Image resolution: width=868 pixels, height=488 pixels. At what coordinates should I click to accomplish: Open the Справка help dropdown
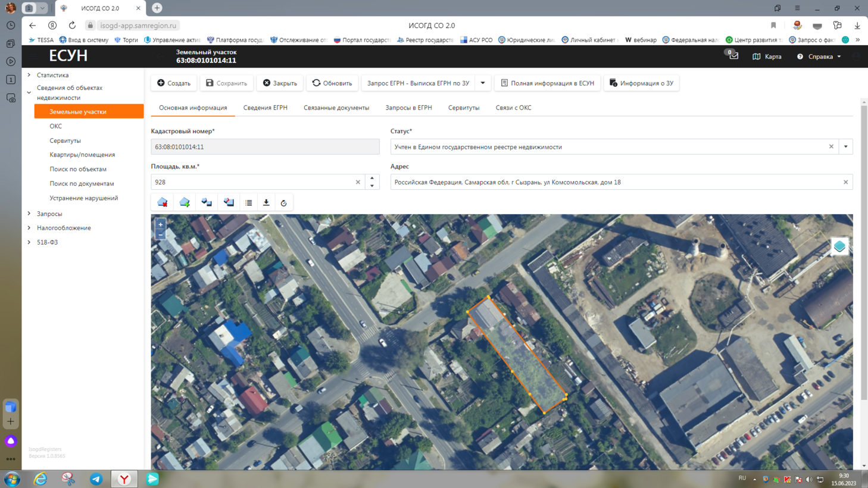point(819,57)
